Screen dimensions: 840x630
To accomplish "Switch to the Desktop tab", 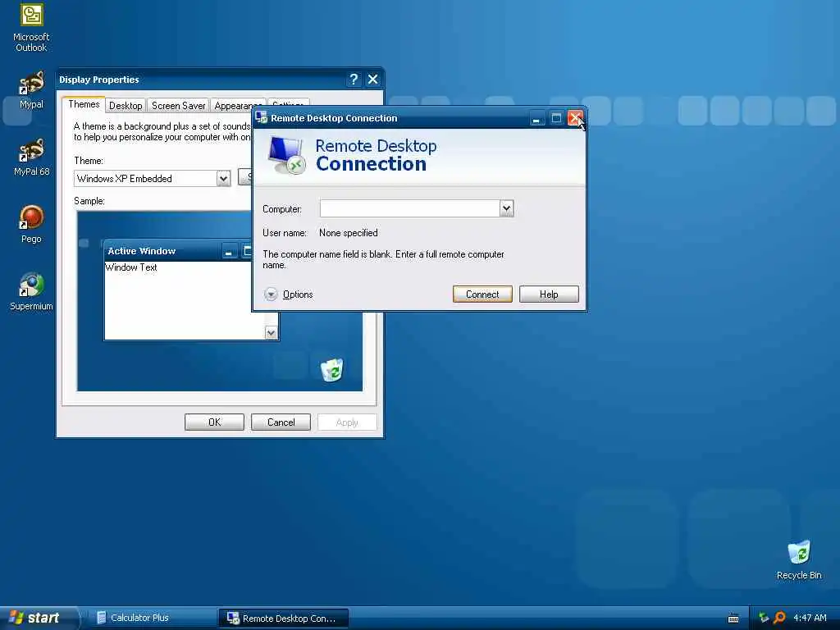I will pos(126,106).
